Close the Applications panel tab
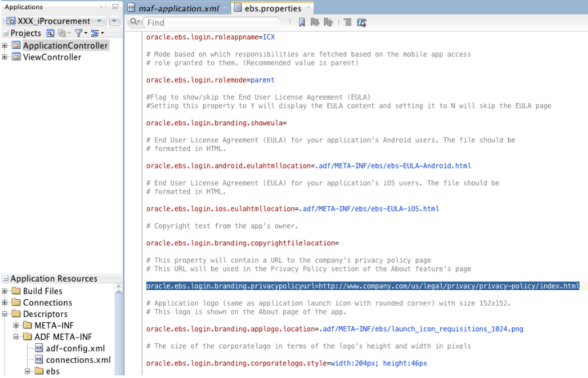The image size is (588, 378). pos(101,7)
